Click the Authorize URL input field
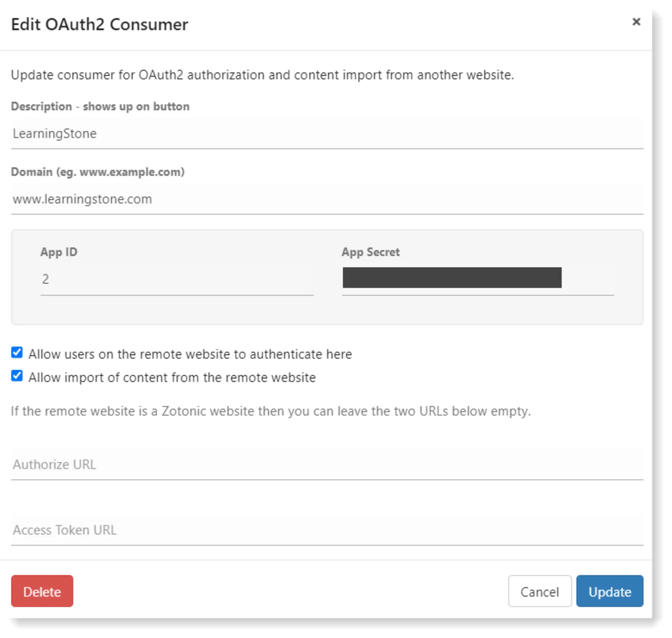 pos(327,464)
